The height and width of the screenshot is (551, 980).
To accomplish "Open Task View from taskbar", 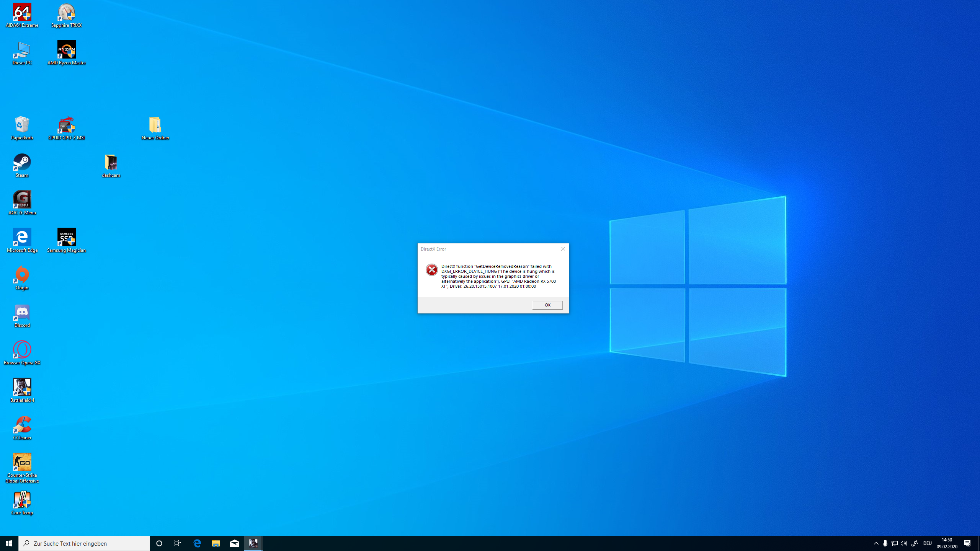I will [178, 543].
